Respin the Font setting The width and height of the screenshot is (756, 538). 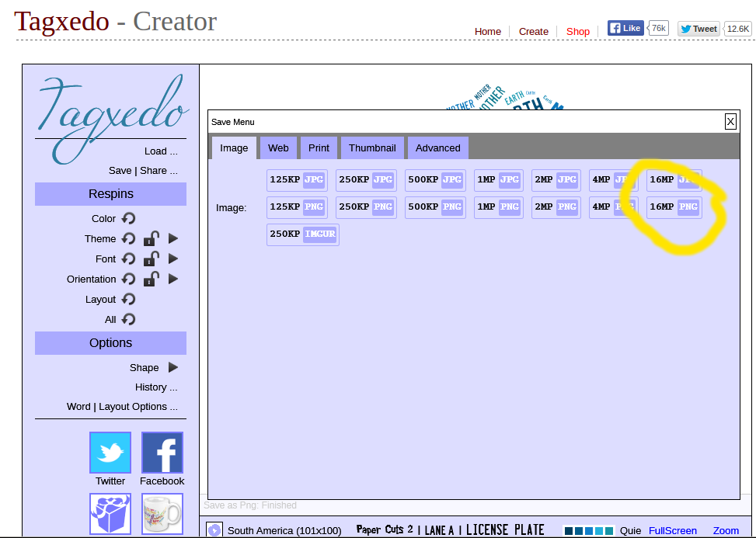[128, 259]
